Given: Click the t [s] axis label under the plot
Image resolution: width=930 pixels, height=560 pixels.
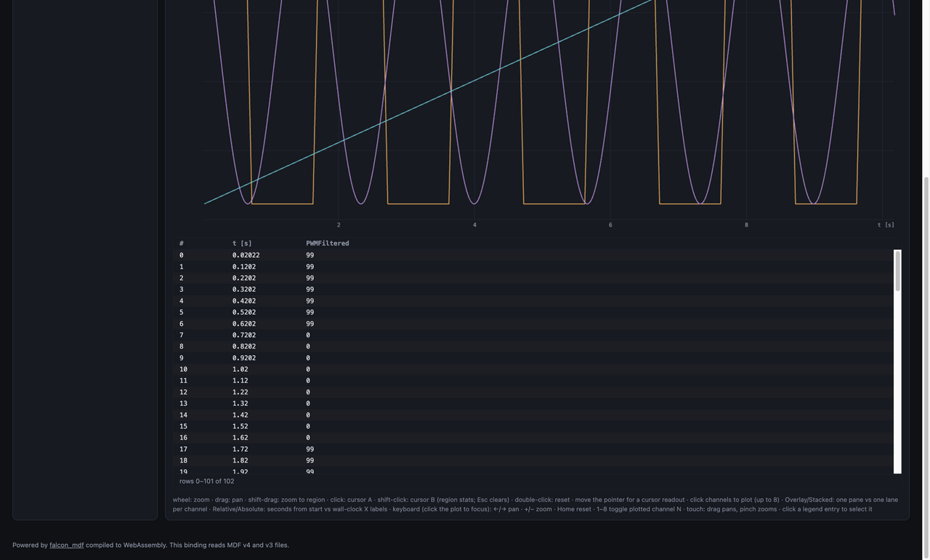Looking at the screenshot, I should (886, 225).
